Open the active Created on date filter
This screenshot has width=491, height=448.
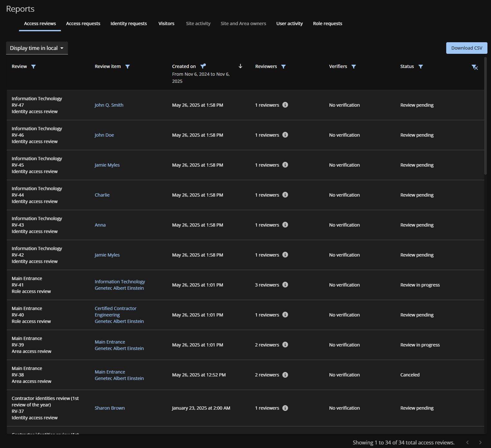[x=203, y=66]
